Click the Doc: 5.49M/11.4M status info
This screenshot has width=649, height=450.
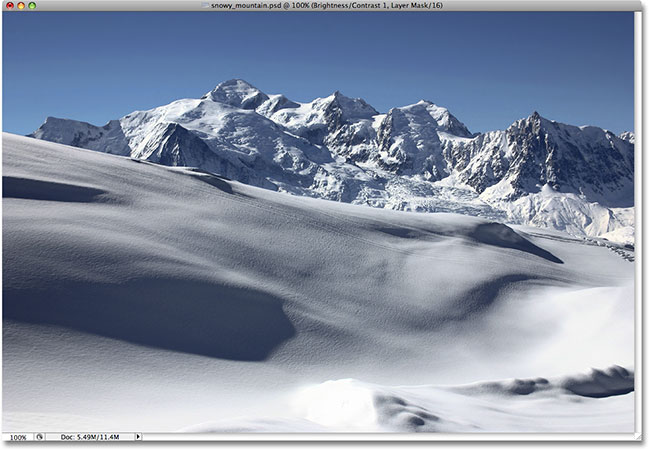pos(90,437)
